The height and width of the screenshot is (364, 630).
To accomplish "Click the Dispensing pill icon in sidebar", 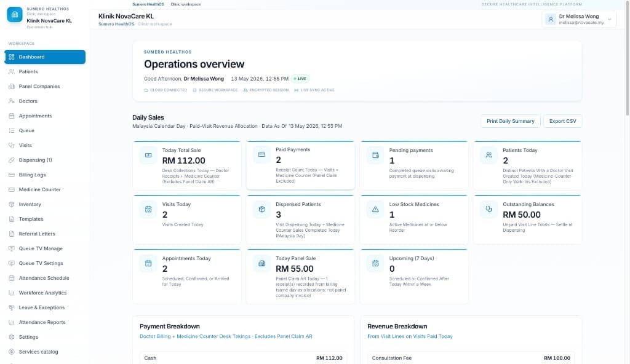I will [12, 160].
